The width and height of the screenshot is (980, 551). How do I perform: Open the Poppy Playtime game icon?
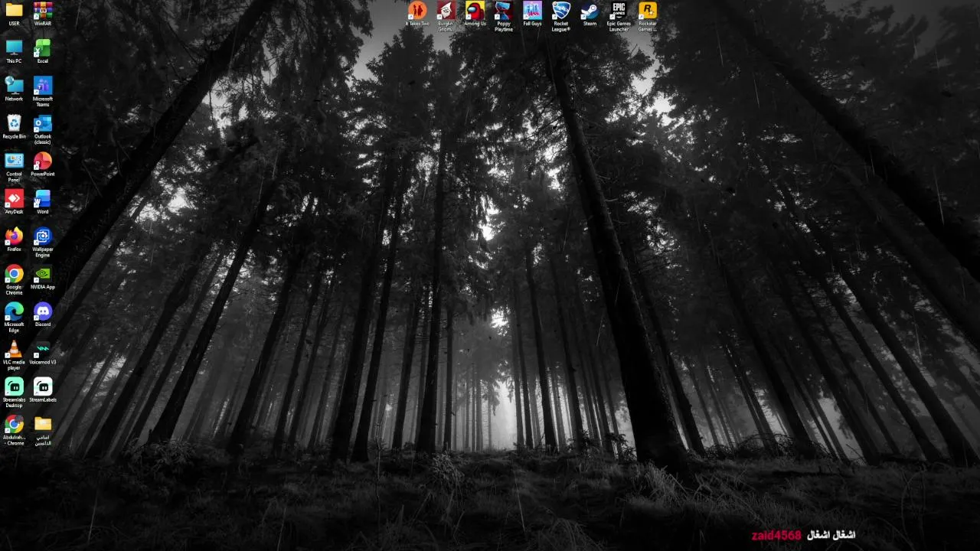click(503, 16)
